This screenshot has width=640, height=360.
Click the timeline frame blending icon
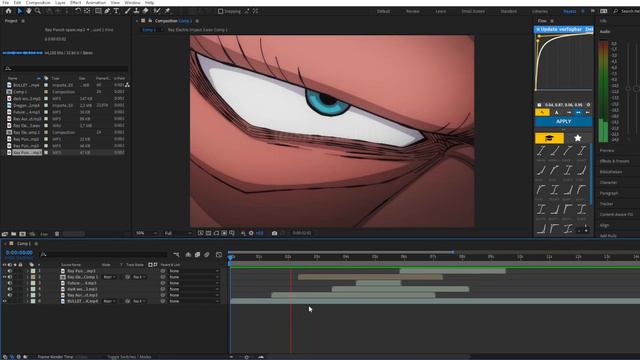198,255
